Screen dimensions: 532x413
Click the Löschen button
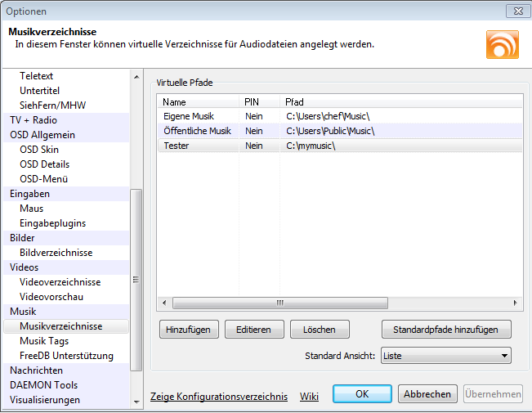click(319, 330)
